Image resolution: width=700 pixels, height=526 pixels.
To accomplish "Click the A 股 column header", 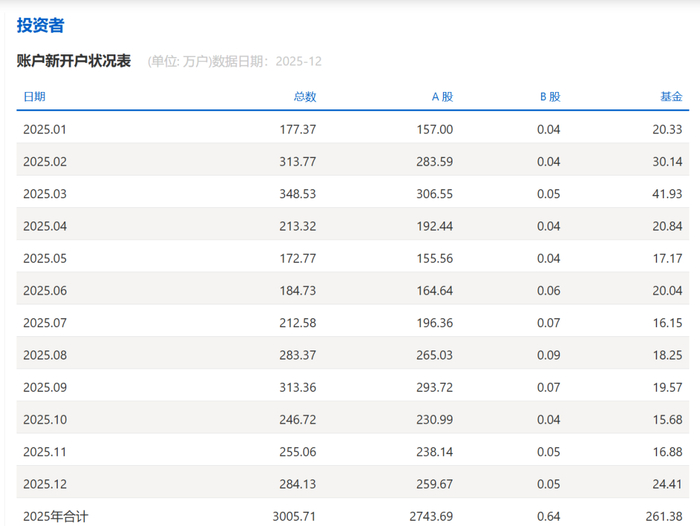I will [442, 96].
